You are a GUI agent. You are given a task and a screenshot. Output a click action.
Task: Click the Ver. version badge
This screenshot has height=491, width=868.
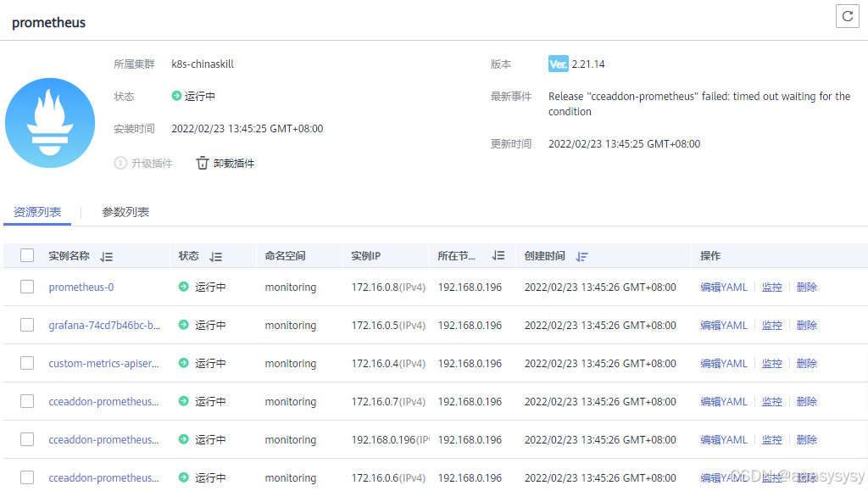[558, 64]
